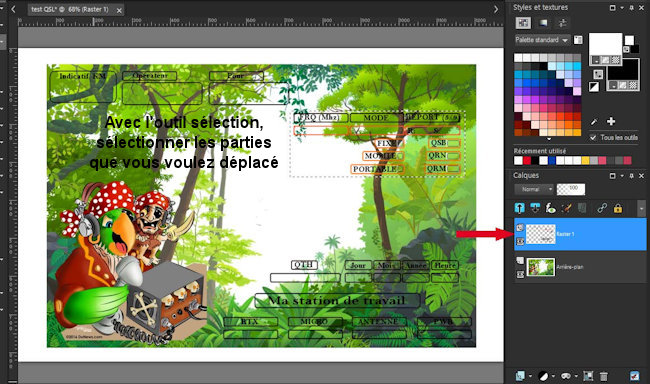The height and width of the screenshot is (384, 650).
Task: Click the link layers chain icon
Action: pos(602,208)
